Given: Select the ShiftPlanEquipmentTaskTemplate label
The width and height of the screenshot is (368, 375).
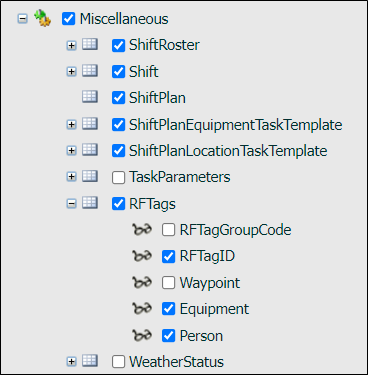Looking at the screenshot, I should [x=236, y=125].
